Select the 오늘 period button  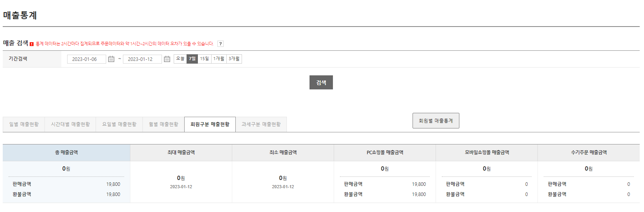tap(180, 59)
